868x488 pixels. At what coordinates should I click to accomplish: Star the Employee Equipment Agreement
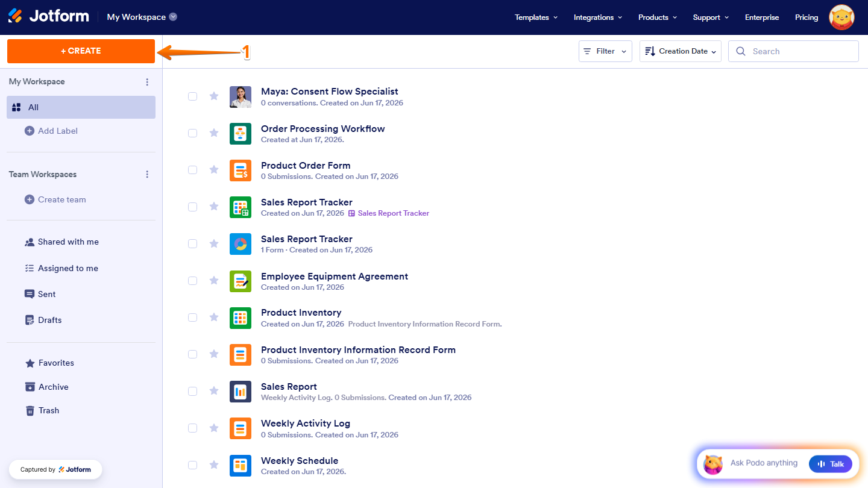pos(214,280)
